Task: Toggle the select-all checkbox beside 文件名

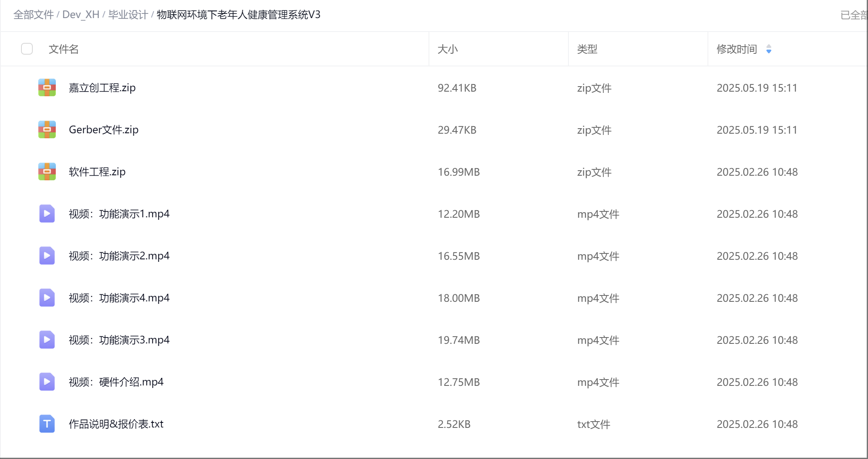Action: (27, 49)
